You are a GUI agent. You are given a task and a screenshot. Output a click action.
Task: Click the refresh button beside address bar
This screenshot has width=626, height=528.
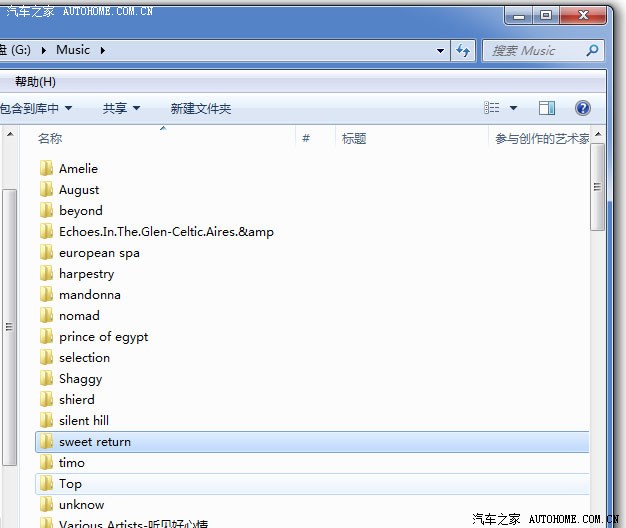point(463,50)
